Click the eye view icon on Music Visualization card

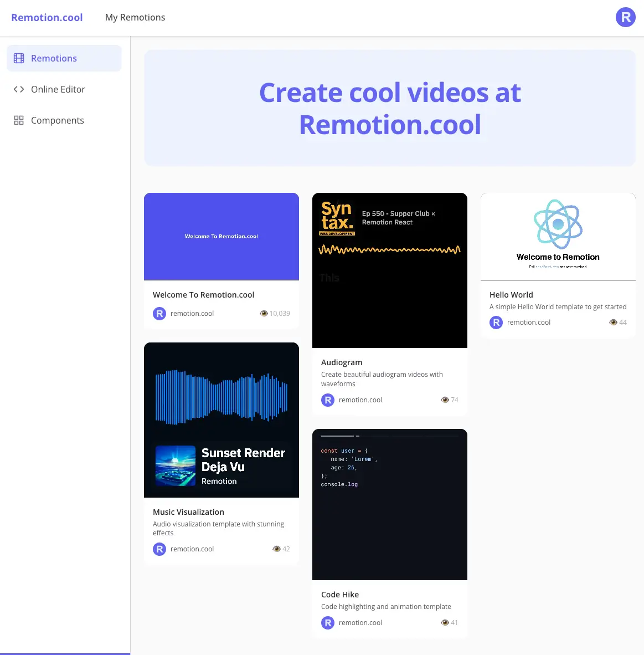pyautogui.click(x=276, y=549)
